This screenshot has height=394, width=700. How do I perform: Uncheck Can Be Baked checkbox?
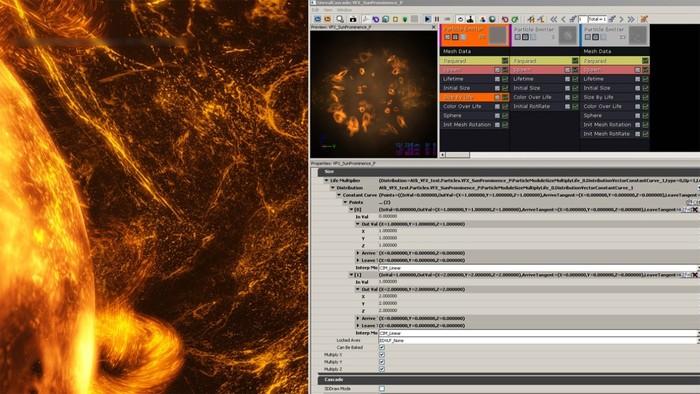point(382,347)
